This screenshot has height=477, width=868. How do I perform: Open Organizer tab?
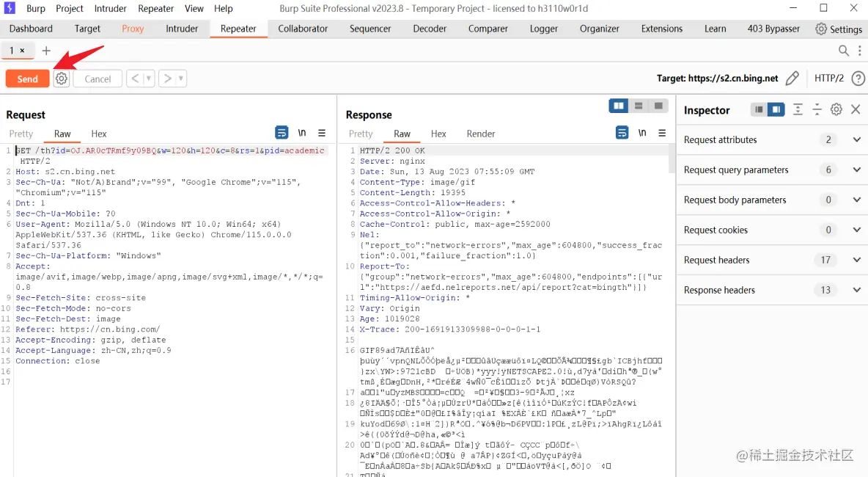click(x=600, y=29)
